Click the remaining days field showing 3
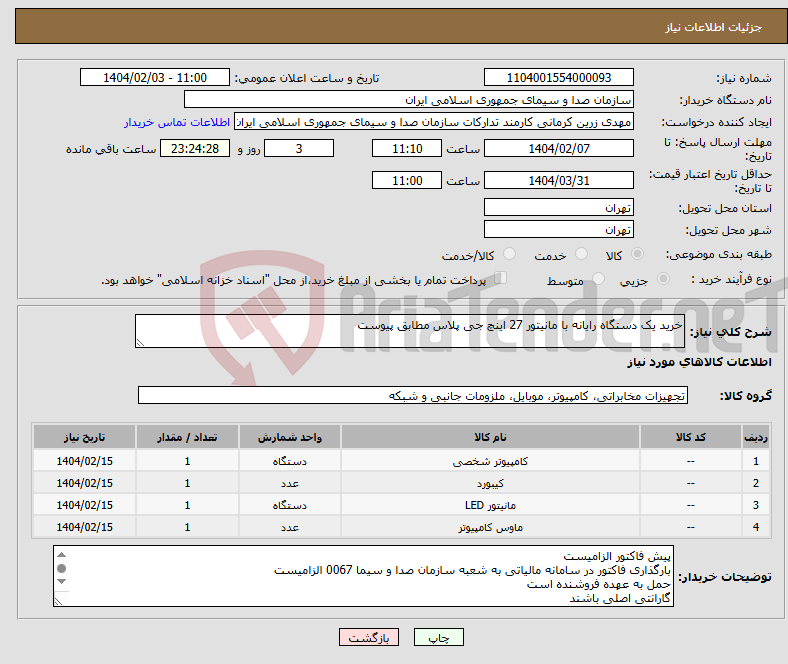 click(299, 148)
